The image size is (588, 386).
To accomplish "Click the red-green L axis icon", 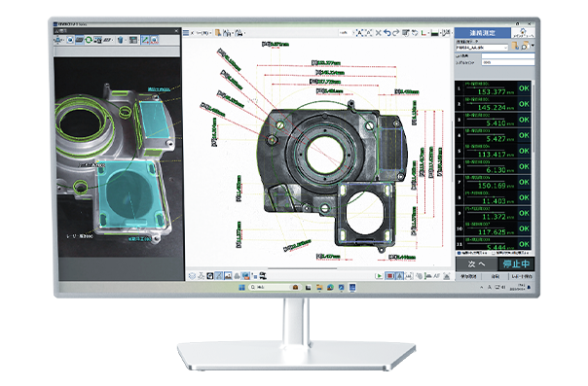I will (423, 33).
